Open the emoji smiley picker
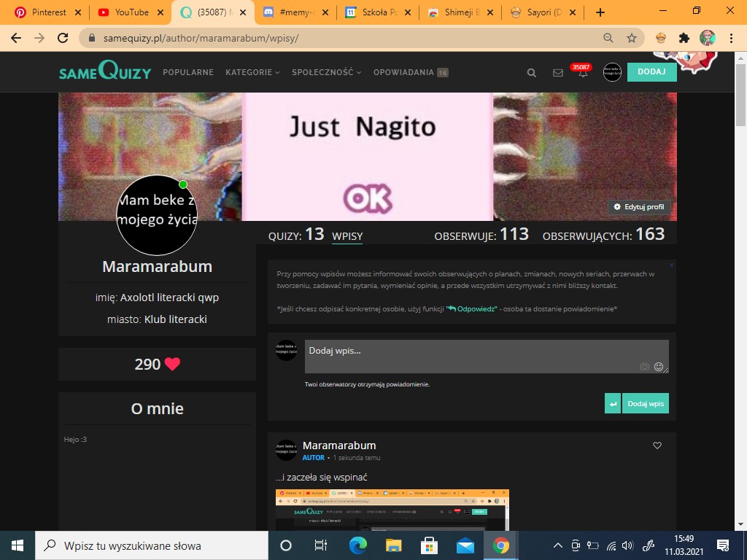Image resolution: width=747 pixels, height=560 pixels. point(659,367)
